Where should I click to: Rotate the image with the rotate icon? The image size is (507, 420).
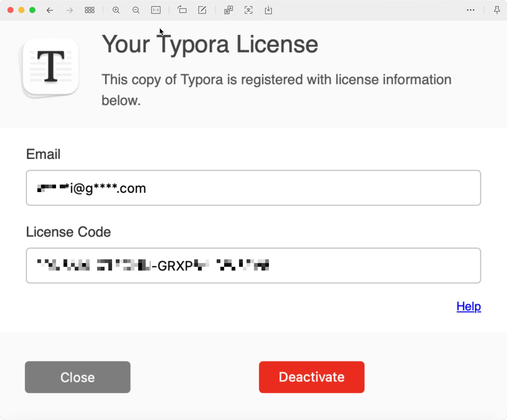[182, 10]
